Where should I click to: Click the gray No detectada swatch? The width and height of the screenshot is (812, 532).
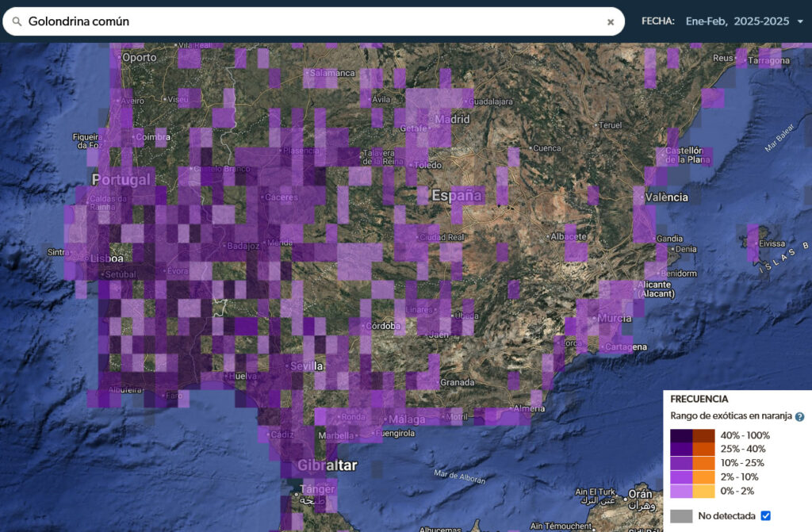(681, 516)
